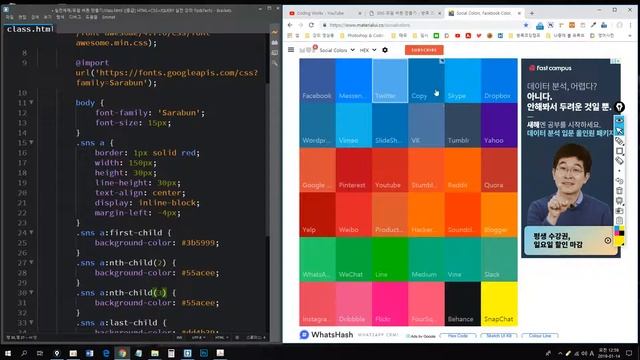
Task: Select the Youtube red swatch
Action: pyautogui.click(x=390, y=170)
